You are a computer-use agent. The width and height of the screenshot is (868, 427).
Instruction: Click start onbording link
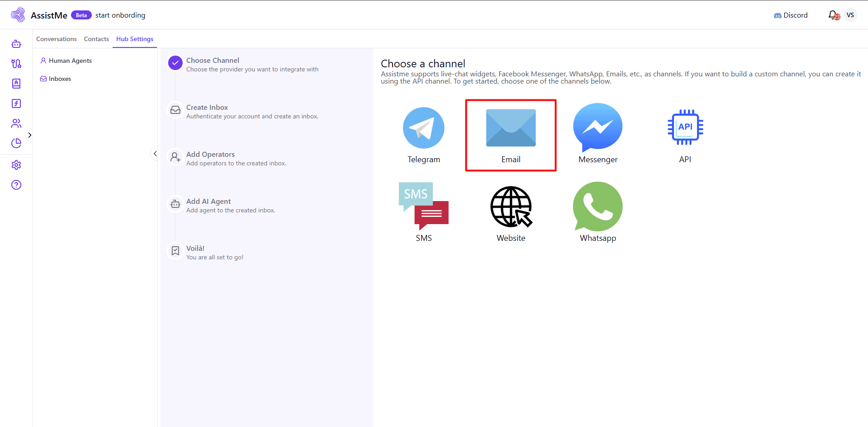pyautogui.click(x=120, y=15)
